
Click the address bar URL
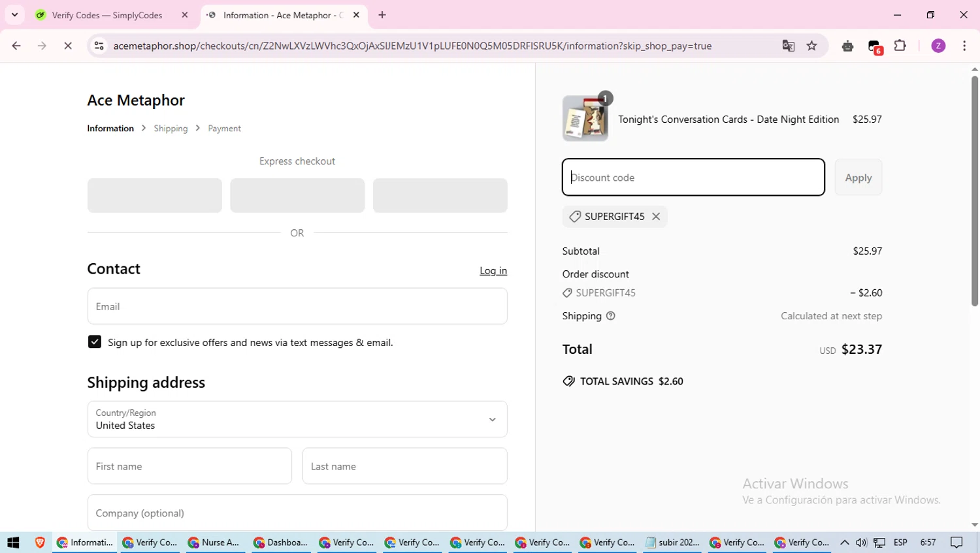coord(412,46)
